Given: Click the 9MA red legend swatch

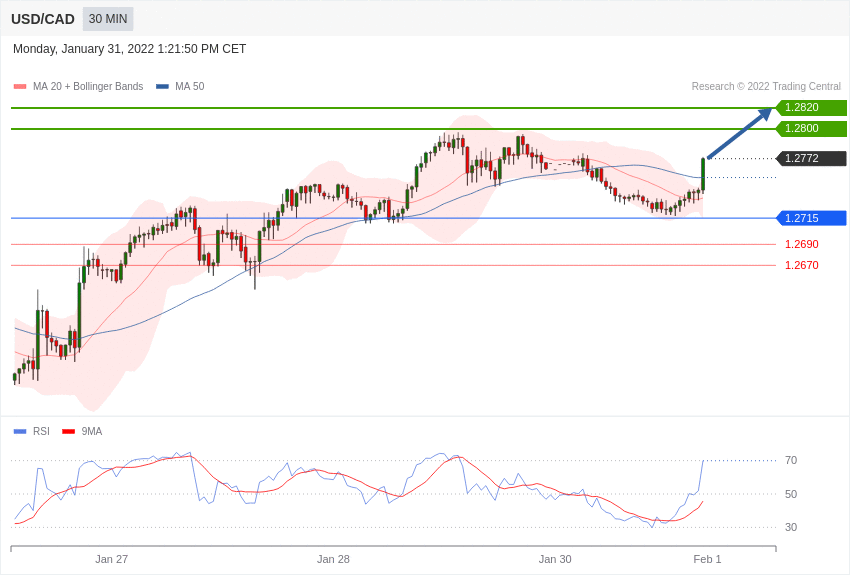Looking at the screenshot, I should coord(68,432).
